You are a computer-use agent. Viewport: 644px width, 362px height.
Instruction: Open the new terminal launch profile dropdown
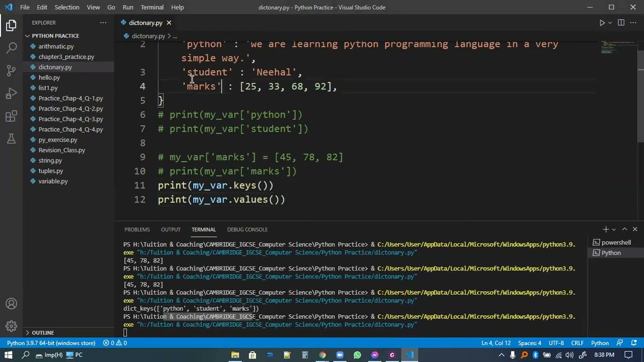tap(614, 229)
